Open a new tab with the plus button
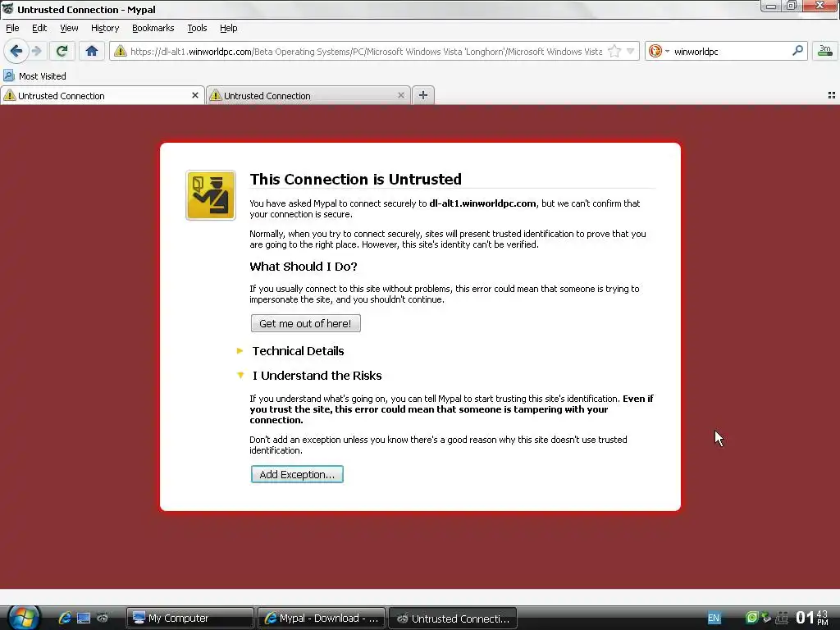 click(x=423, y=95)
